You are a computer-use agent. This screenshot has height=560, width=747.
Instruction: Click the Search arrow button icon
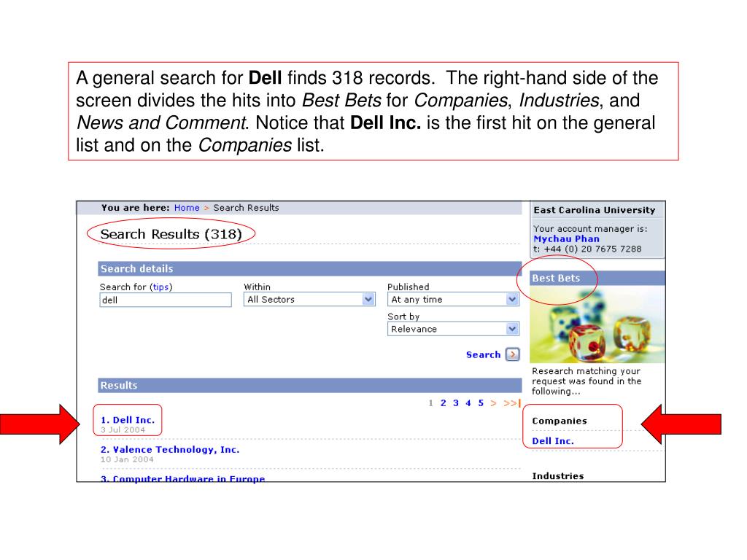(513, 354)
